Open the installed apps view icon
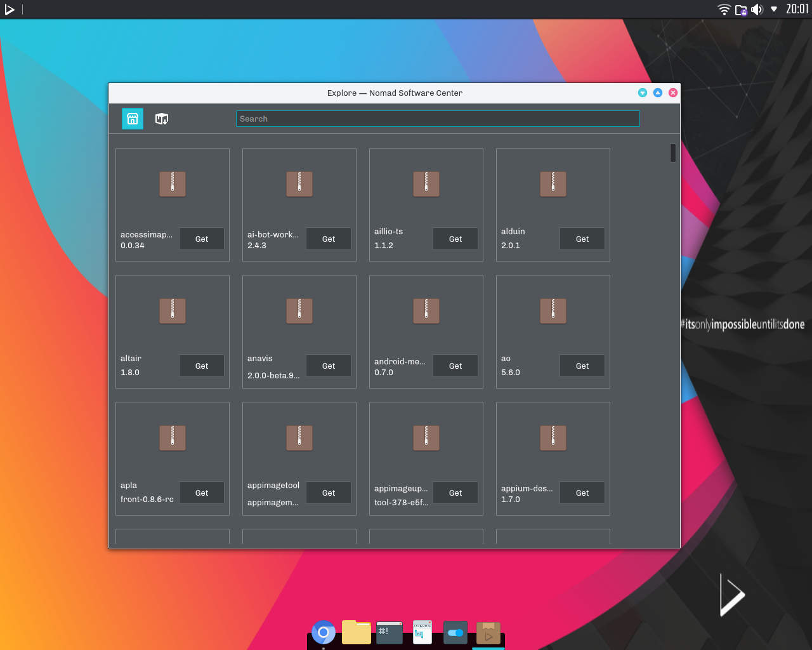The image size is (812, 650). click(x=162, y=119)
